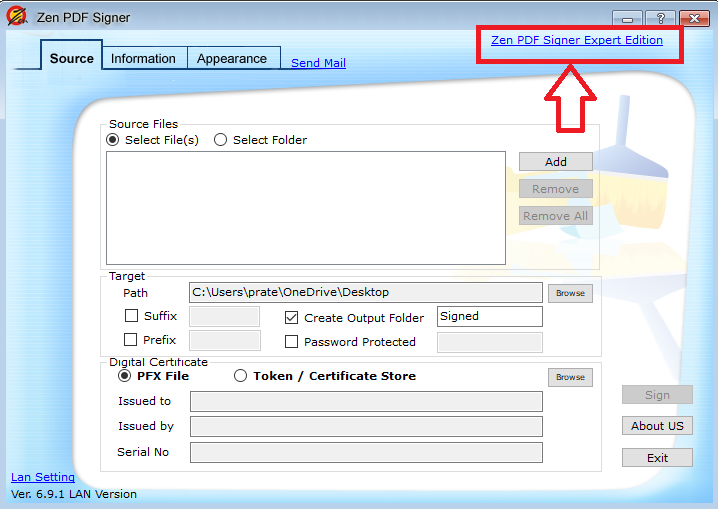Click the Suffix text field
This screenshot has height=509, width=718.
pyautogui.click(x=224, y=316)
